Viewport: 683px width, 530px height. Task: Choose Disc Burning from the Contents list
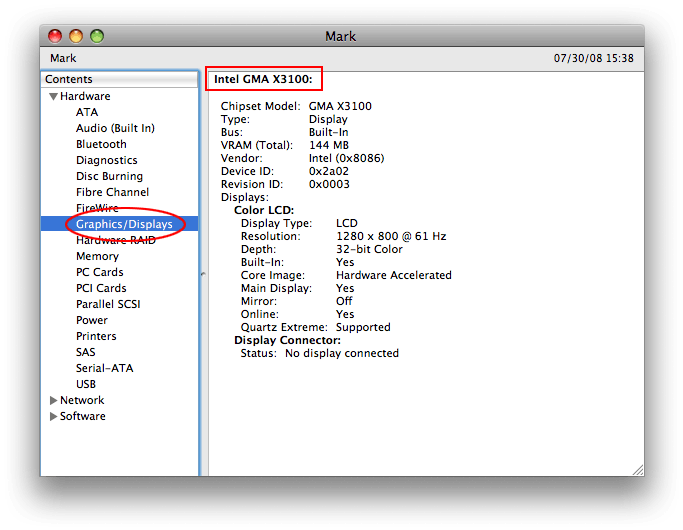[109, 176]
